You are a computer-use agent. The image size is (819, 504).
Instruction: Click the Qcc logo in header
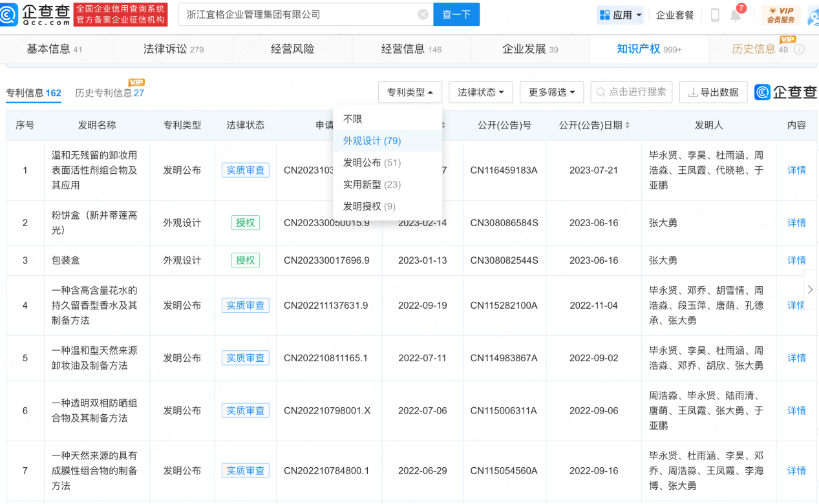[36, 14]
